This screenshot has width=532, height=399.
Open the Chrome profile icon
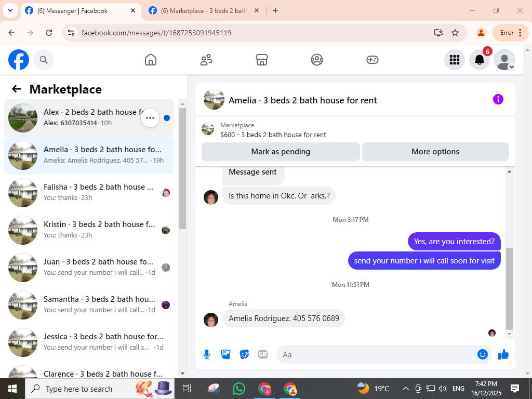click(481, 33)
